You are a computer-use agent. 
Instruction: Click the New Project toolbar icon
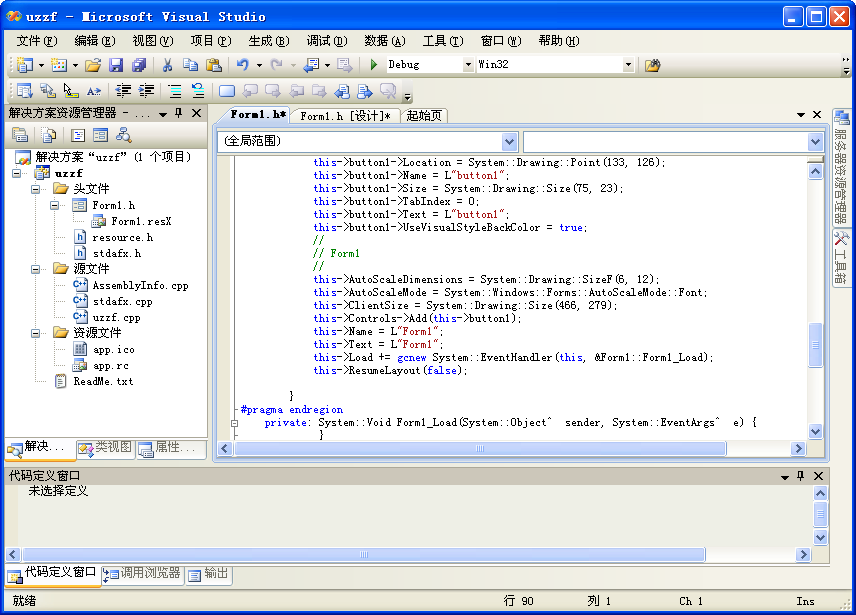point(25,65)
